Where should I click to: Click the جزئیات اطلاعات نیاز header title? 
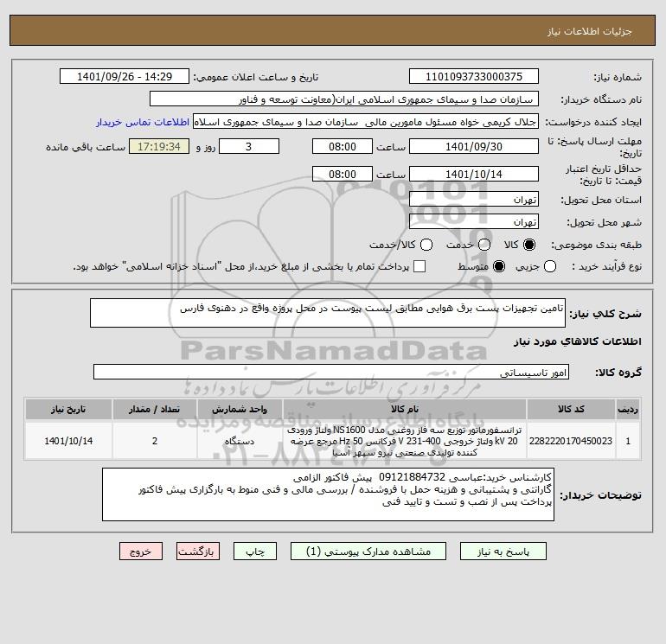589,31
